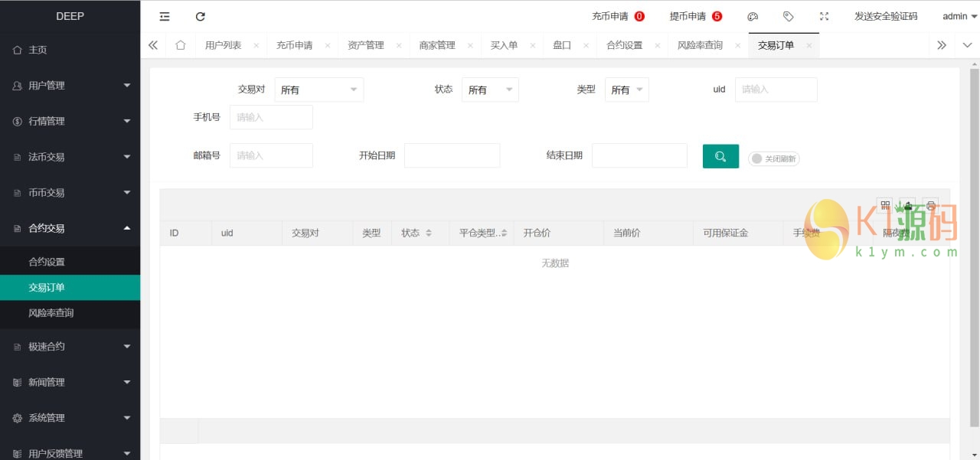Open the 交易对 dropdown
Screen dimensions: 980x460
coord(318,90)
